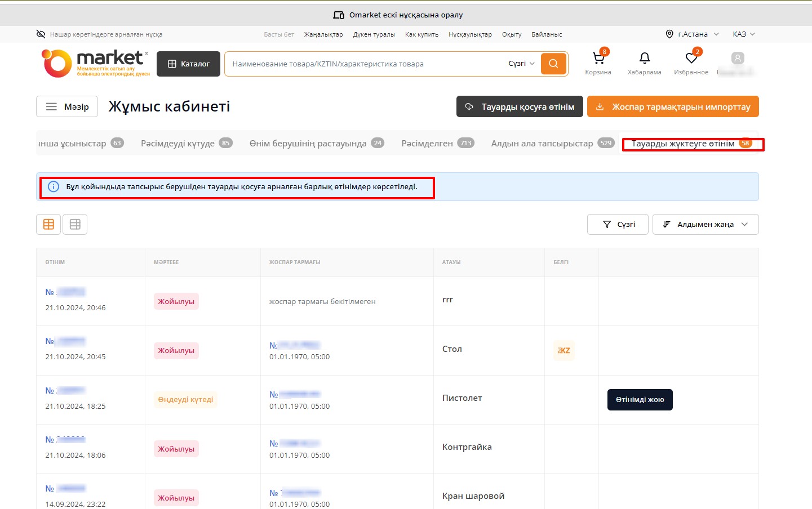Click the user profile avatar icon

pos(738,59)
